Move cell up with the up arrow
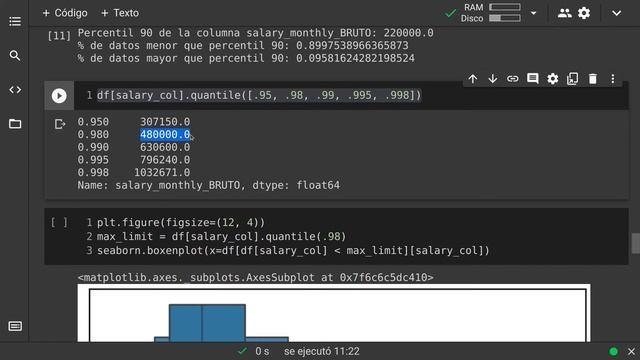Viewport: 640px width, 360px height. click(473, 79)
